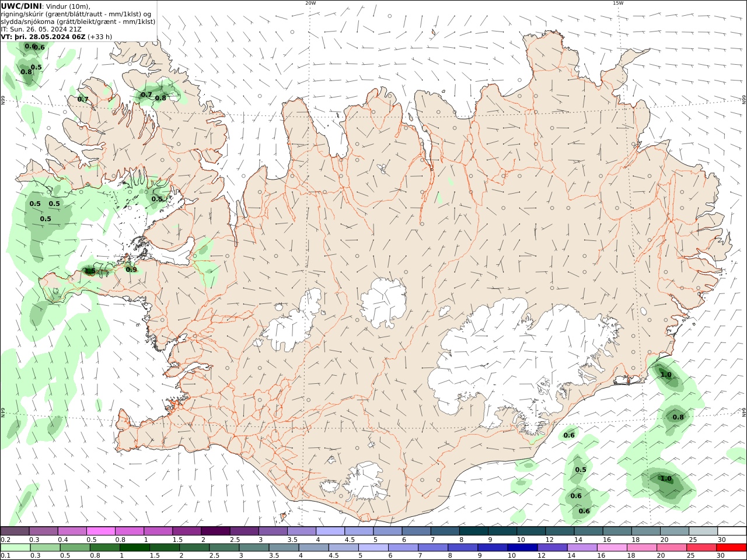Click the (+33 h) forecast offset text
This screenshot has width=747, height=560.
pos(100,36)
